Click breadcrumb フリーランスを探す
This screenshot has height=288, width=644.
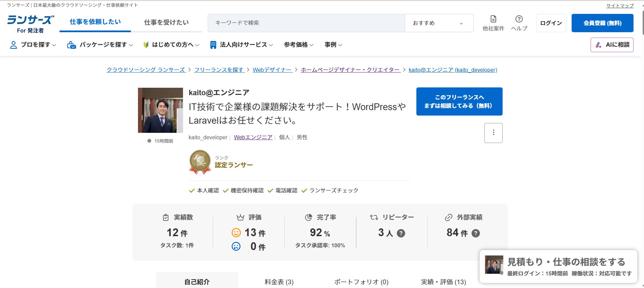[x=219, y=70]
